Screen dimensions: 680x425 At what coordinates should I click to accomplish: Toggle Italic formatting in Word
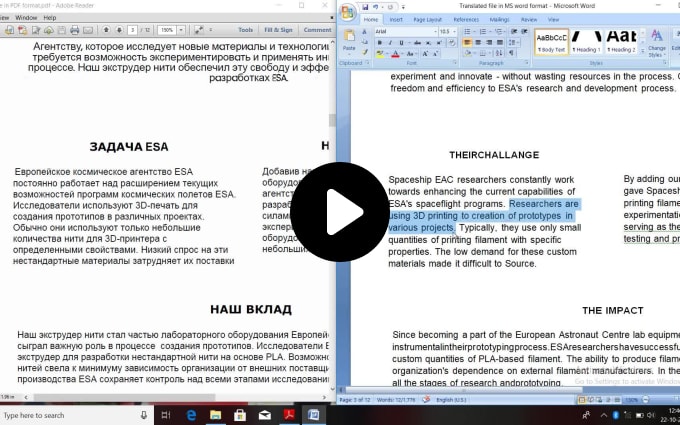tap(390, 42)
